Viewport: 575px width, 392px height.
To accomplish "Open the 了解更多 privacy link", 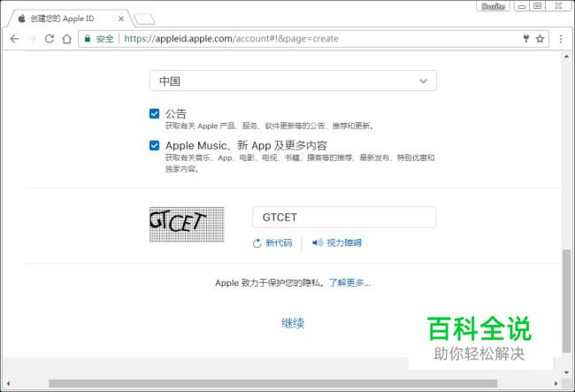I will coord(349,283).
